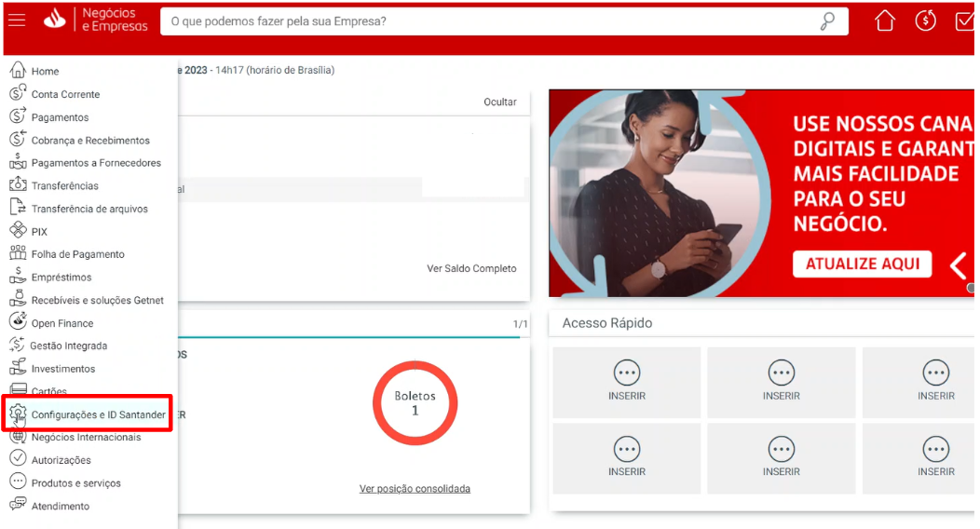Open Transferências menu item

(x=65, y=186)
